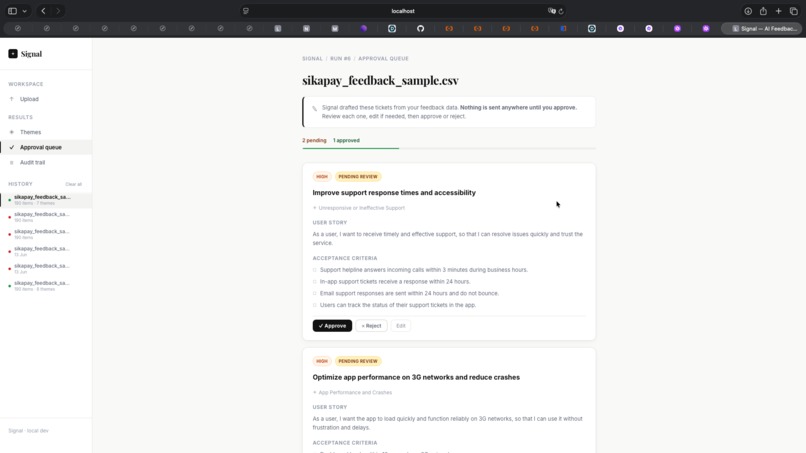This screenshot has height=453, width=806.
Task: Switch to the blue favicon tab
Action: pyautogui.click(x=563, y=29)
